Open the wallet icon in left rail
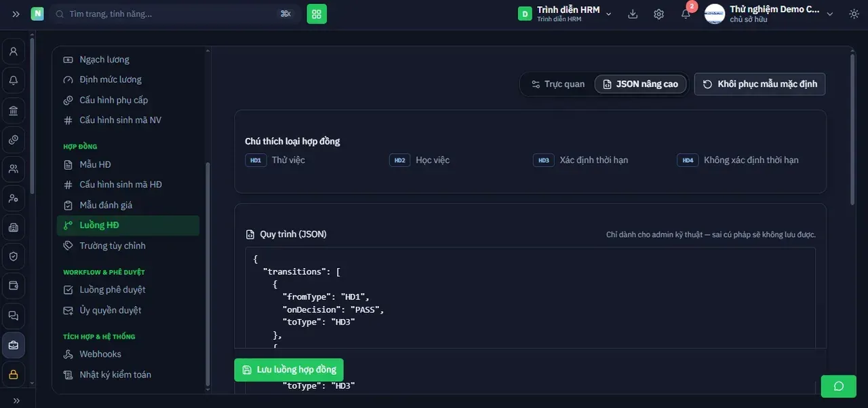 14,286
